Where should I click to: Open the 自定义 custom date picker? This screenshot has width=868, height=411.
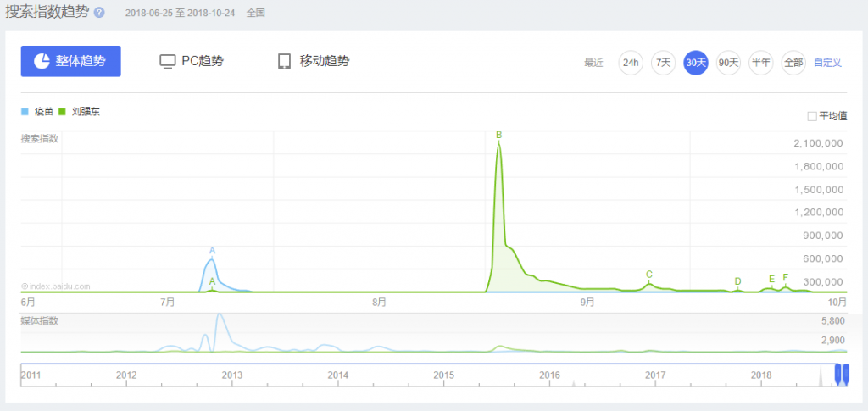click(x=827, y=63)
